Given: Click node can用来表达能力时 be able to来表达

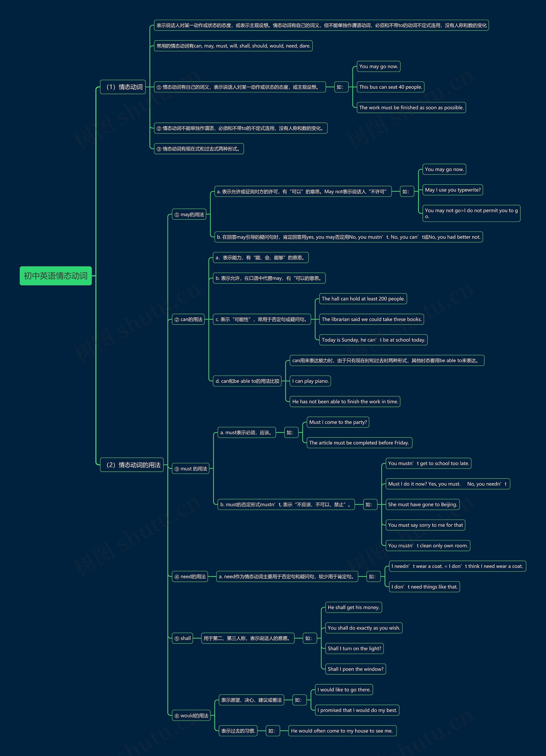Looking at the screenshot, I should (x=387, y=360).
